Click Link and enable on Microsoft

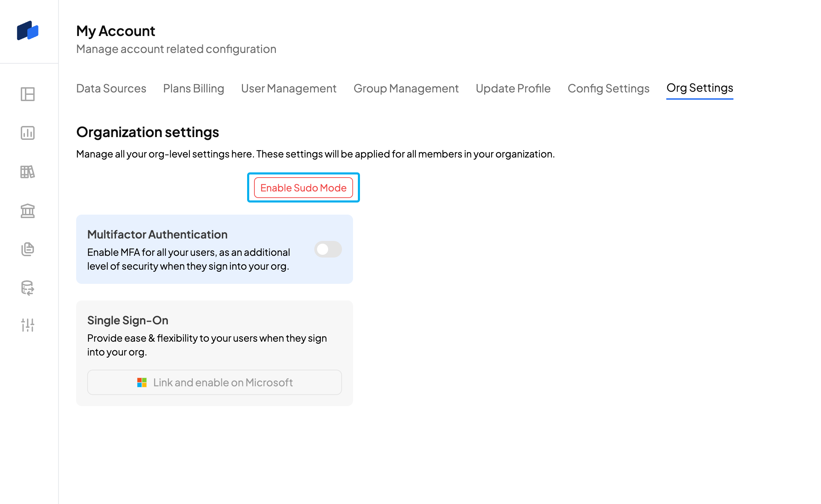[215, 382]
